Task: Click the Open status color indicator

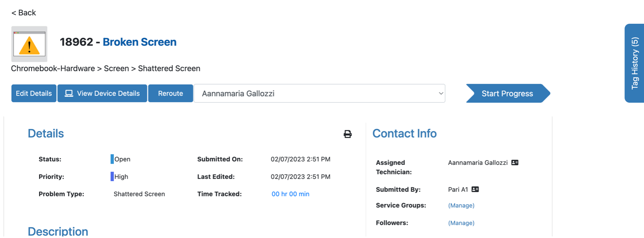Action: [x=112, y=159]
